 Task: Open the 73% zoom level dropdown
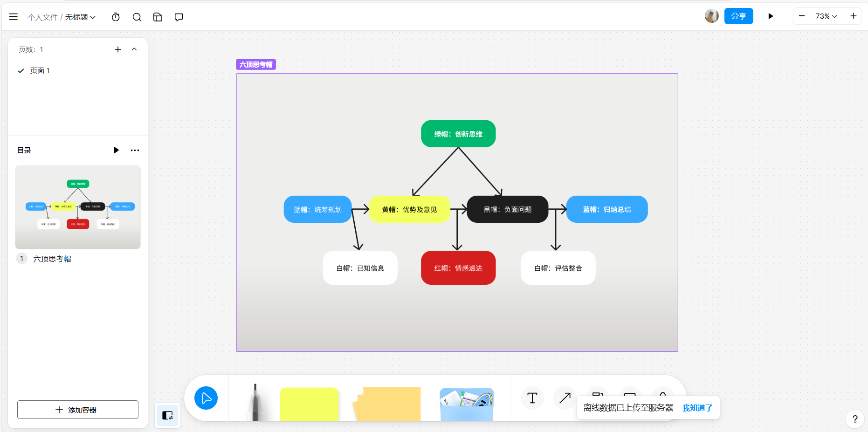pos(826,16)
